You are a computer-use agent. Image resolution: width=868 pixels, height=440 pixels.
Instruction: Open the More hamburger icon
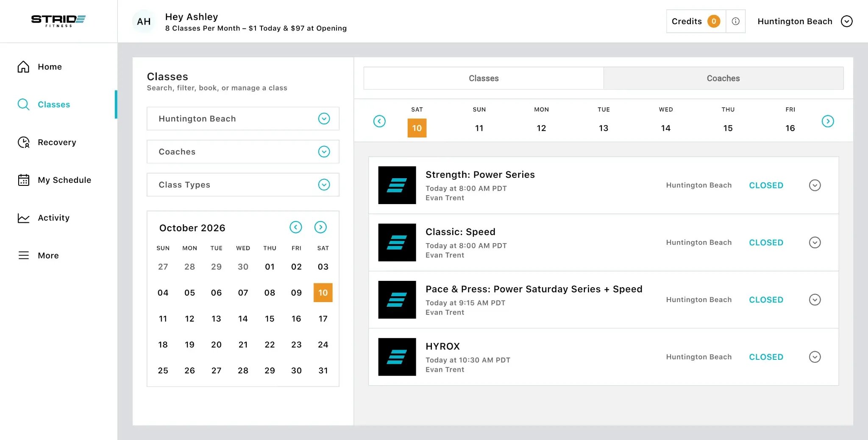coord(23,255)
